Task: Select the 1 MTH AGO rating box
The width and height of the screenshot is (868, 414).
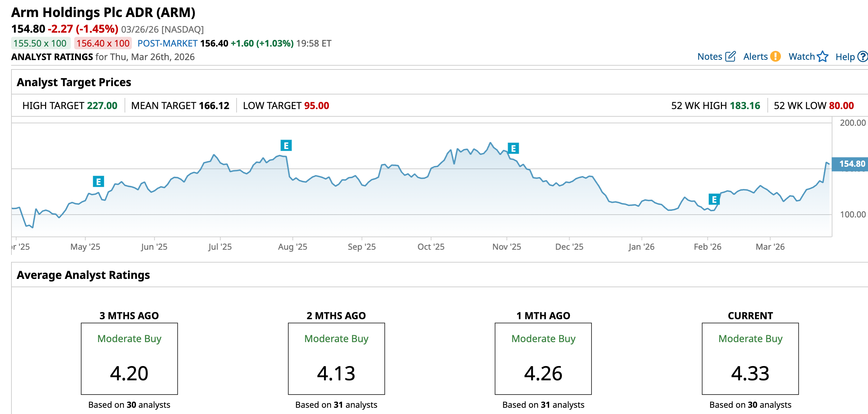Action: 543,358
